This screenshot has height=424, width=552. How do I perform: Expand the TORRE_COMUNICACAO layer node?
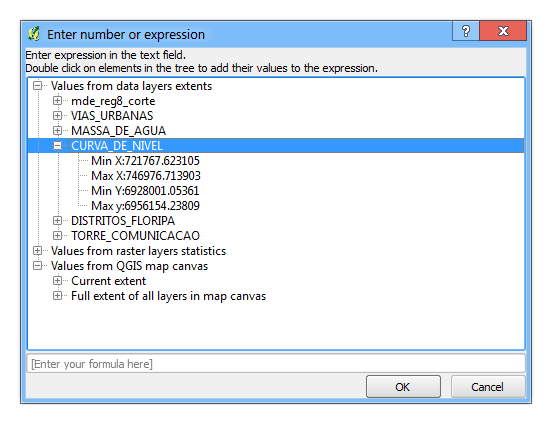[x=57, y=235]
